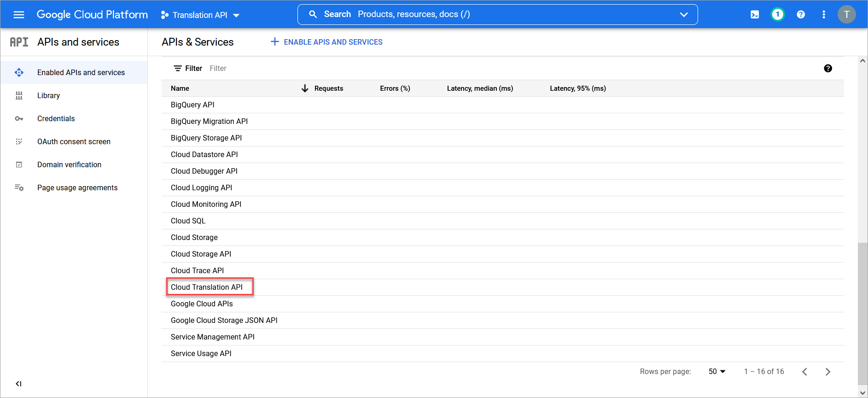Click the Google Cloud Platform logo
Image resolution: width=868 pixels, height=398 pixels.
pyautogui.click(x=92, y=15)
